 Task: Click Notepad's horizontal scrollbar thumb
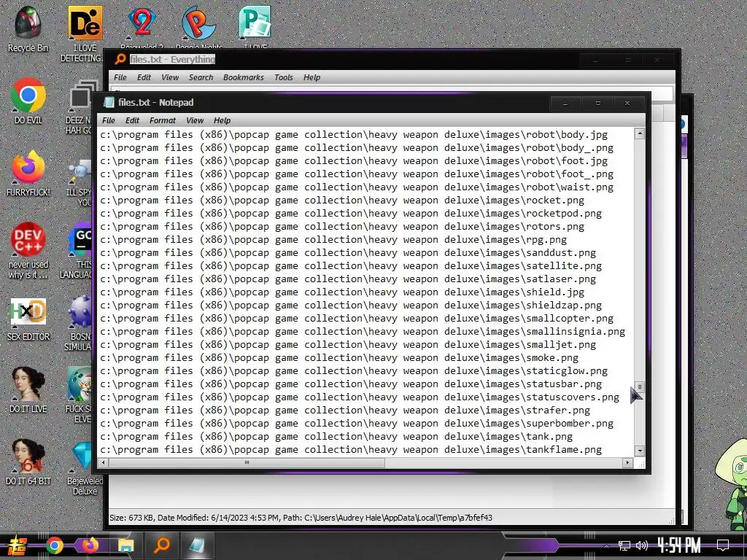(x=247, y=462)
